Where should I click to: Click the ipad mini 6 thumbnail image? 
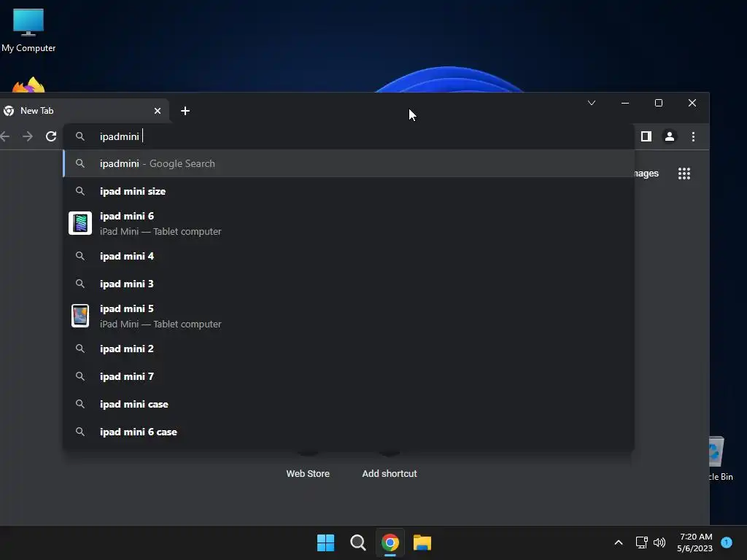click(x=80, y=223)
